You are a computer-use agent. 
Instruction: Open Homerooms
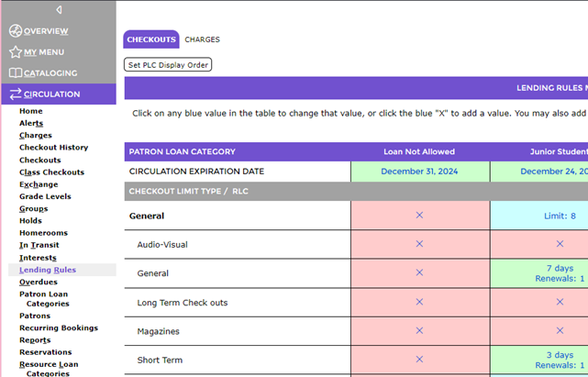point(43,233)
